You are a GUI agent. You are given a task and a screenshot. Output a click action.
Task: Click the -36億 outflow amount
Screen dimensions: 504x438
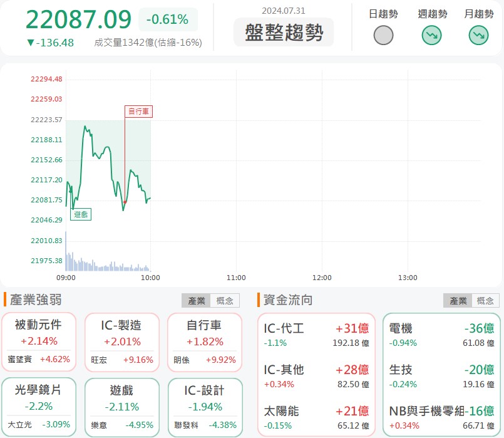[479, 328]
